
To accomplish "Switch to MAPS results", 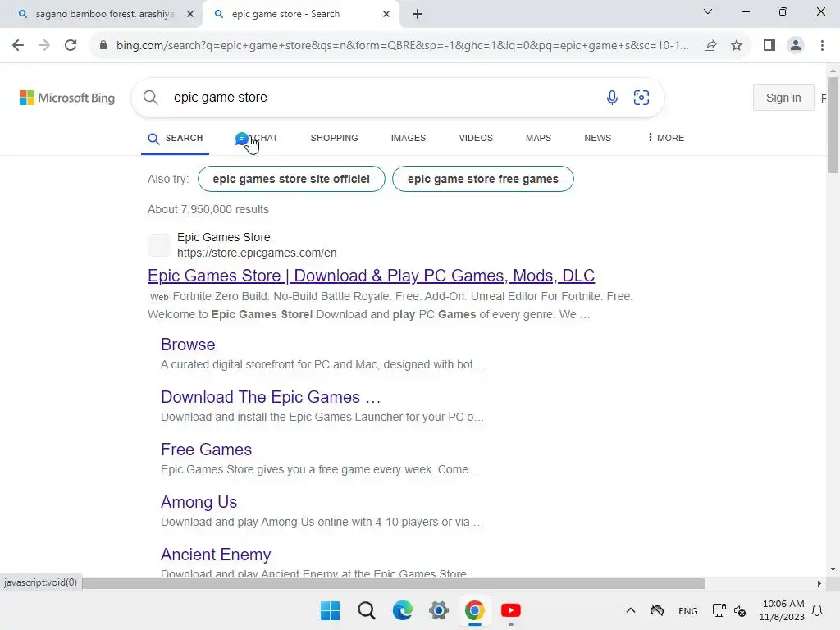I will tap(538, 138).
